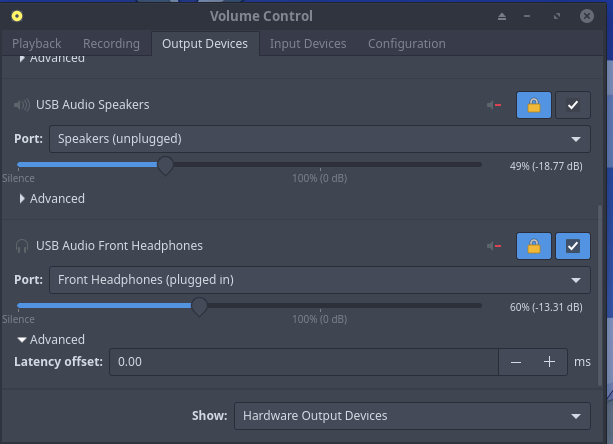Screen dimensions: 613x444
Task: Switch to the Playback tab
Action: tap(36, 44)
